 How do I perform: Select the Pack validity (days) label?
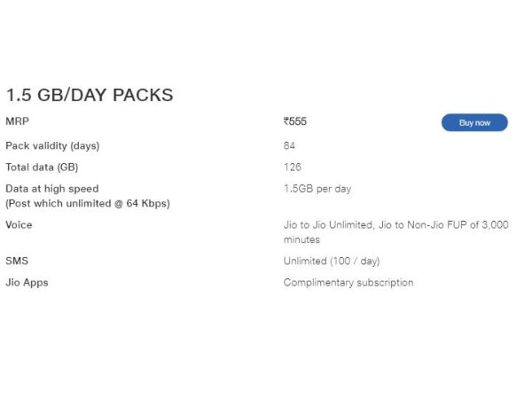pyautogui.click(x=52, y=145)
